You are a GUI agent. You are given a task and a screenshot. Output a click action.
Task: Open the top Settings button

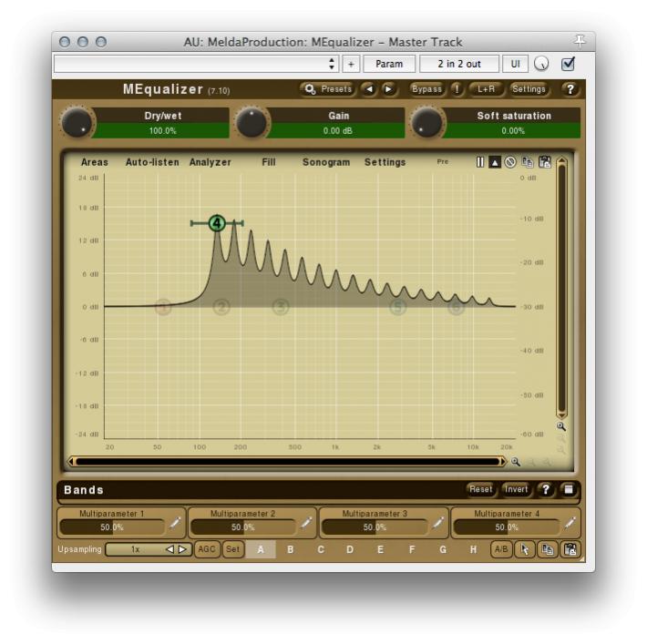(529, 89)
